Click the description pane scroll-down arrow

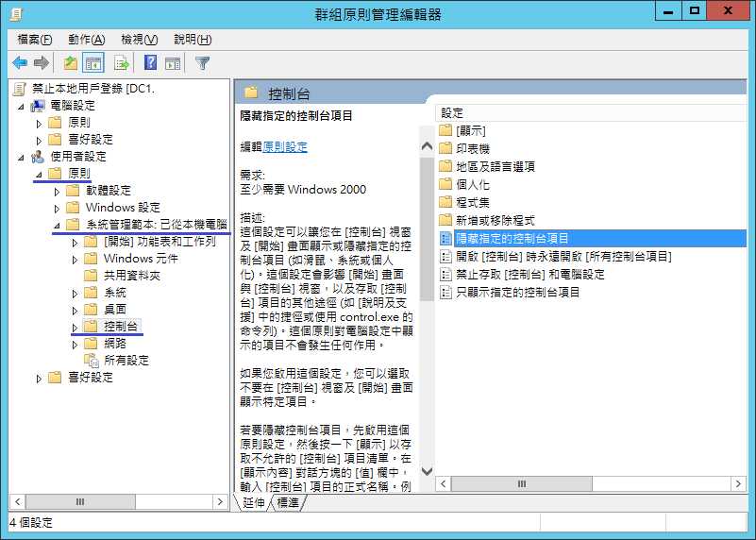click(x=427, y=471)
